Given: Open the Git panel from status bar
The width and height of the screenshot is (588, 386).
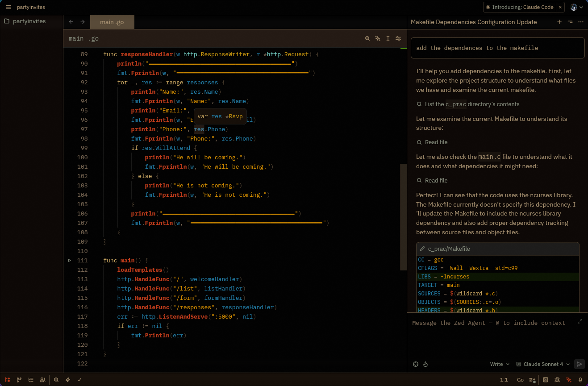Looking at the screenshot, I should tap(19, 380).
